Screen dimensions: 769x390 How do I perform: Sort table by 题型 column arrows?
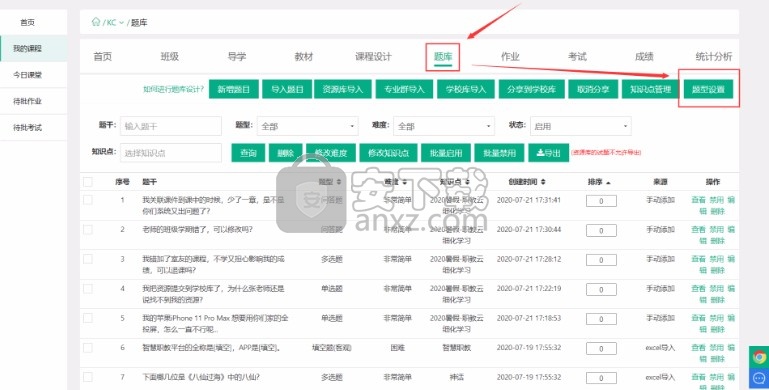click(x=338, y=182)
